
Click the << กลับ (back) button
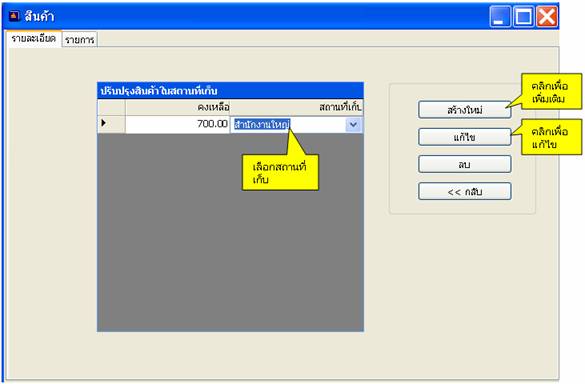pyautogui.click(x=464, y=191)
